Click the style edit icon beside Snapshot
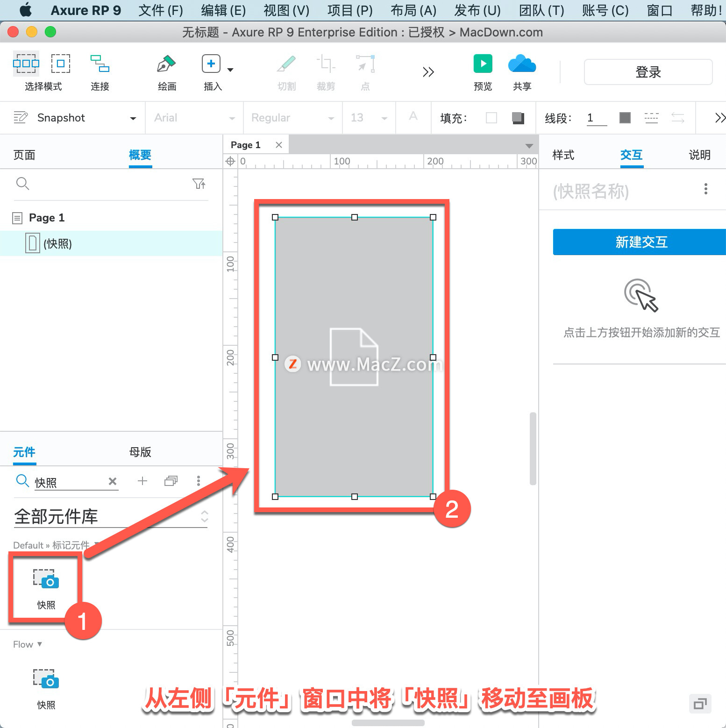This screenshot has width=726, height=728. (21, 117)
